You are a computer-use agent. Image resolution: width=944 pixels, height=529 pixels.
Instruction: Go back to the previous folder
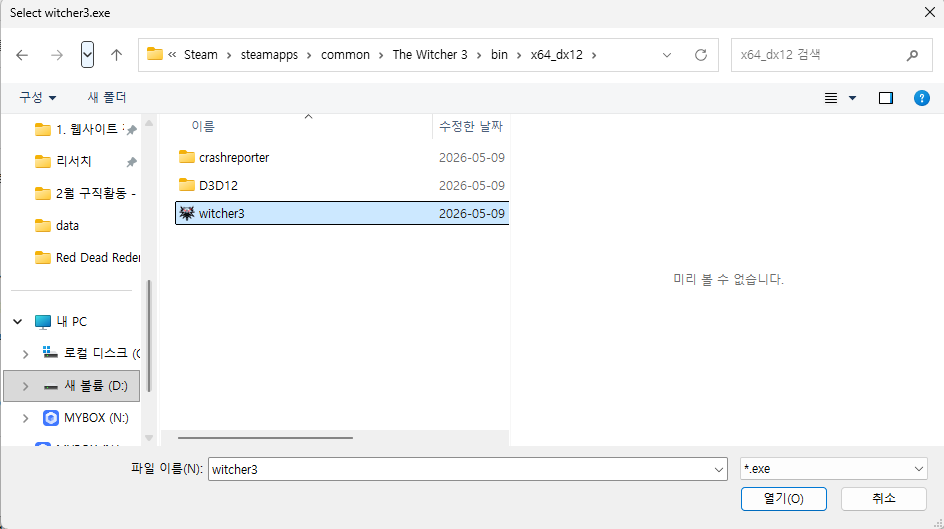[22, 55]
